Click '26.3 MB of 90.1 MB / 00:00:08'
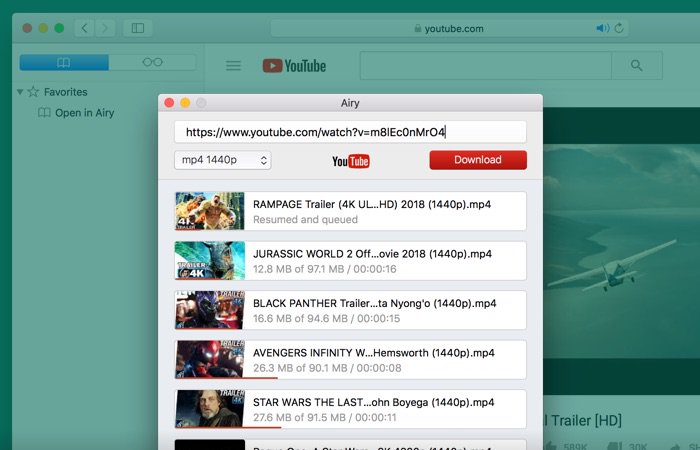Viewport: 700px width, 450px height. [x=327, y=368]
